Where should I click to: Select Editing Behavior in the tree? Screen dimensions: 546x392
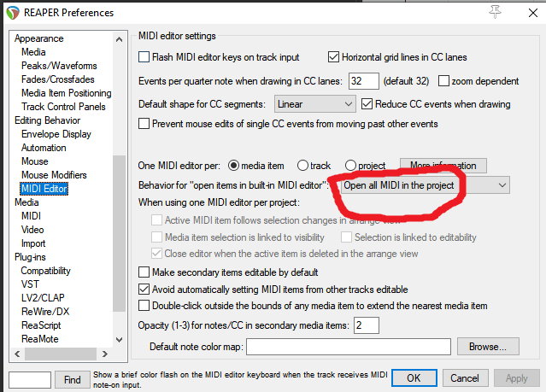pos(47,120)
